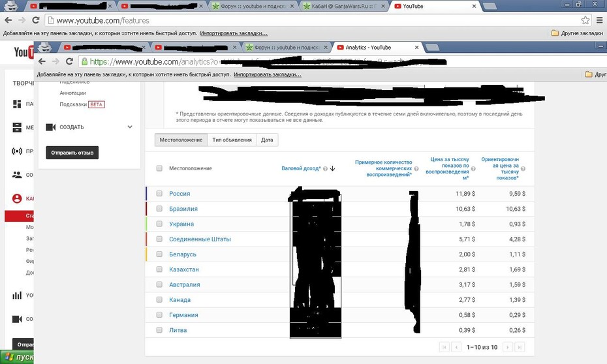Open Аннотации in the sidebar
607x364 pixels.
tap(73, 93)
